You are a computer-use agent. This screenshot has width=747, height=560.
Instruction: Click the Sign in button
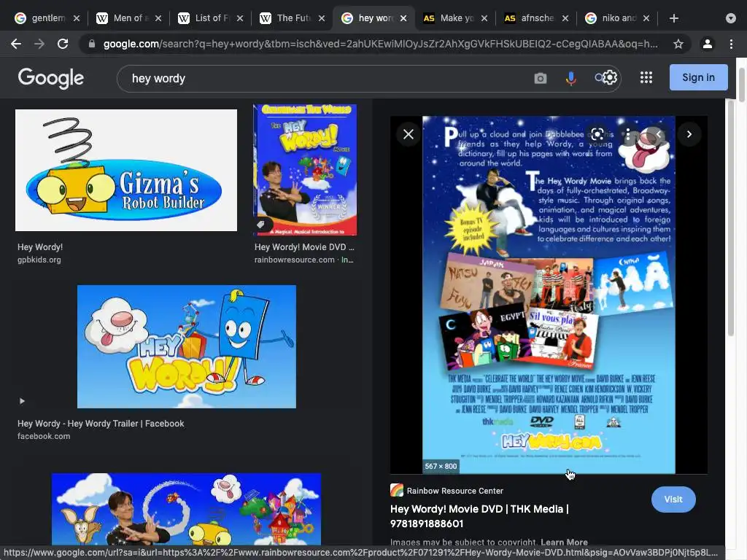pyautogui.click(x=698, y=77)
